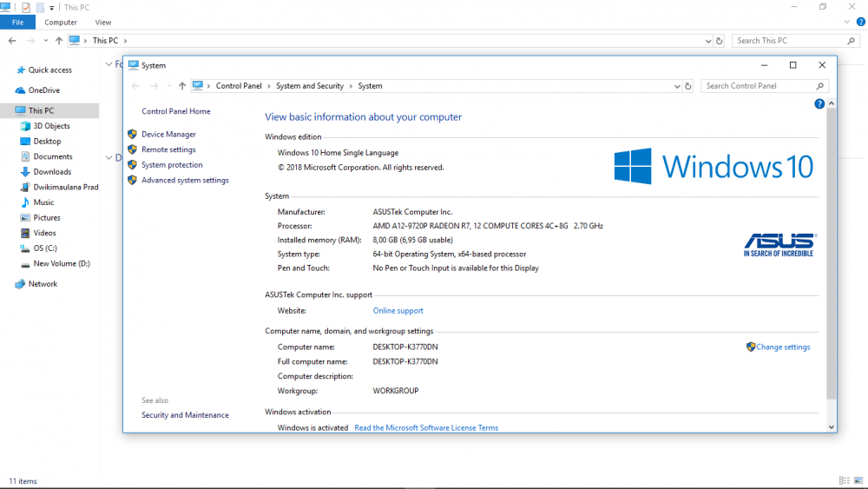Click the Search Control Panel field
The width and height of the screenshot is (868, 489).
(x=757, y=86)
